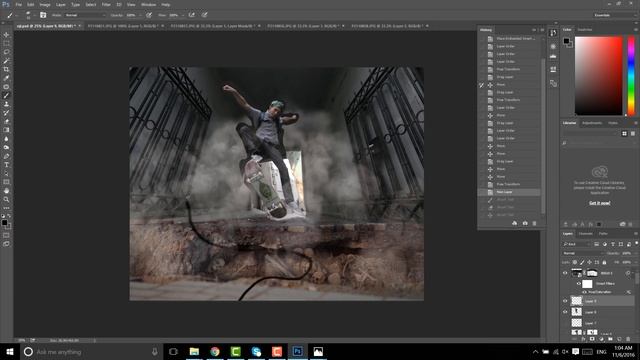Click the new group folder icon in Layers panel

(610, 339)
